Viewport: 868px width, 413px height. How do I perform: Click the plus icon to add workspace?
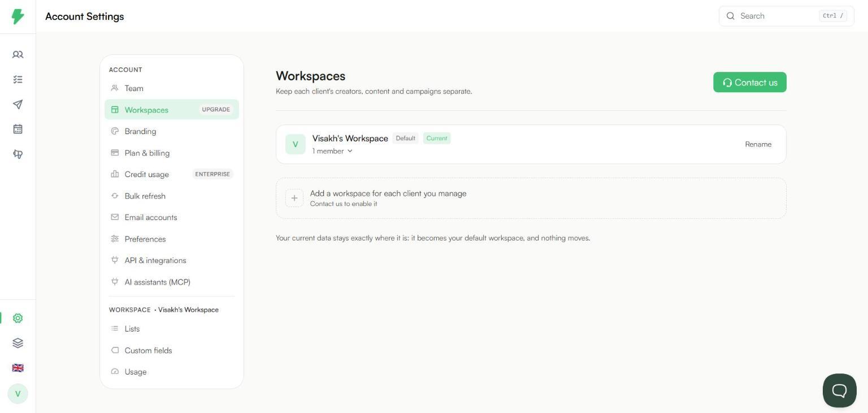pos(294,198)
